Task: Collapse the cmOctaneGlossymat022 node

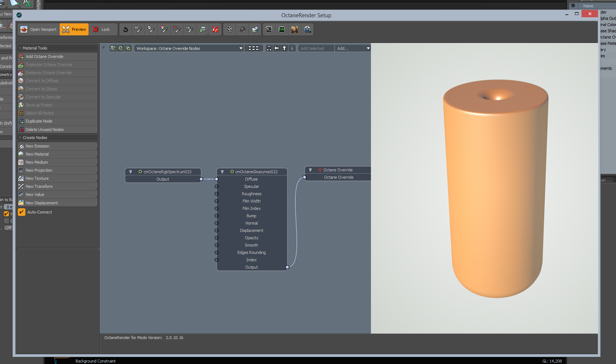Action: tap(222, 172)
